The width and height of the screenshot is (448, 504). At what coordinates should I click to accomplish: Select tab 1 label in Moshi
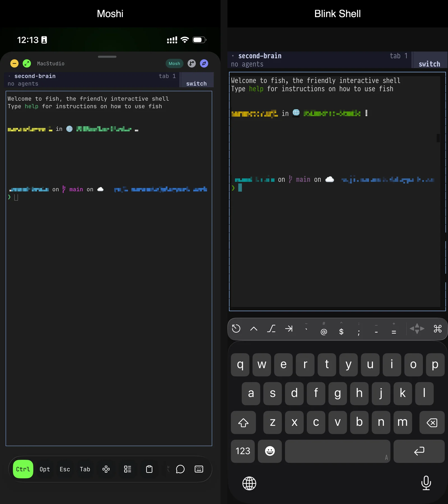coord(167,76)
